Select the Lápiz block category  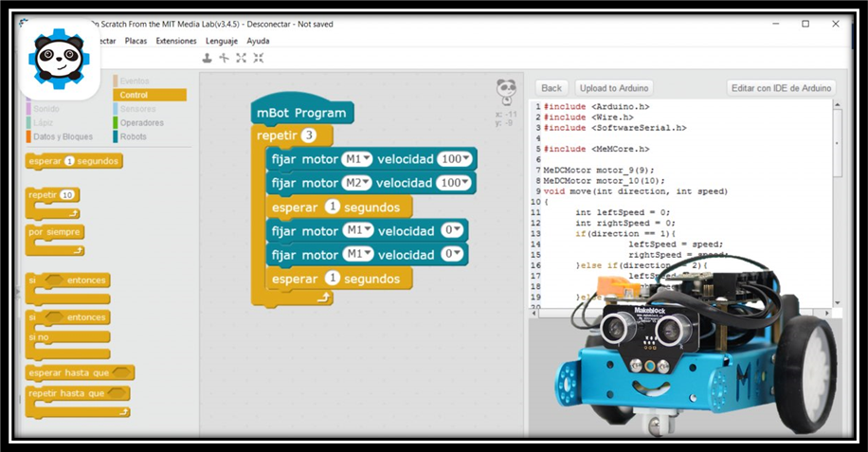pos(43,123)
